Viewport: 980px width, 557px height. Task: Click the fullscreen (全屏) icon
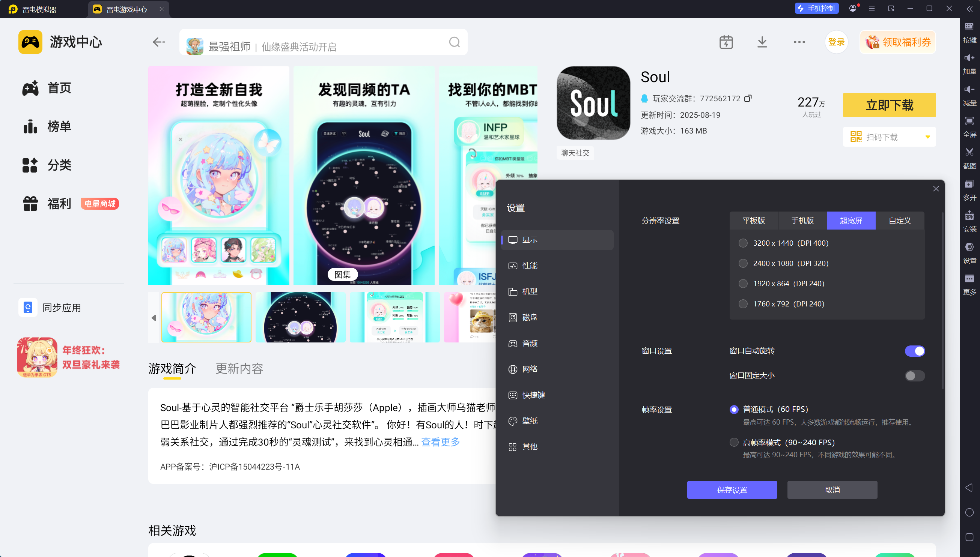pos(969,121)
